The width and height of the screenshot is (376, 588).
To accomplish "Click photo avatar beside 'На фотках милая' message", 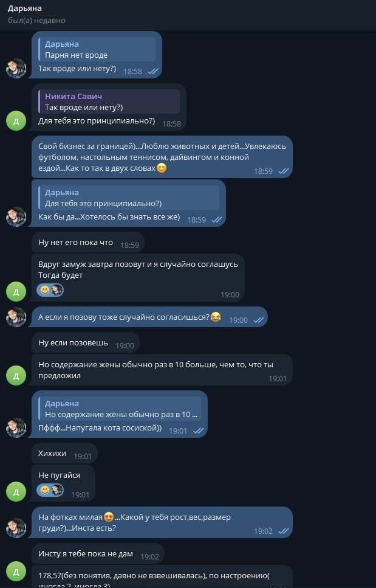I will coord(16,528).
